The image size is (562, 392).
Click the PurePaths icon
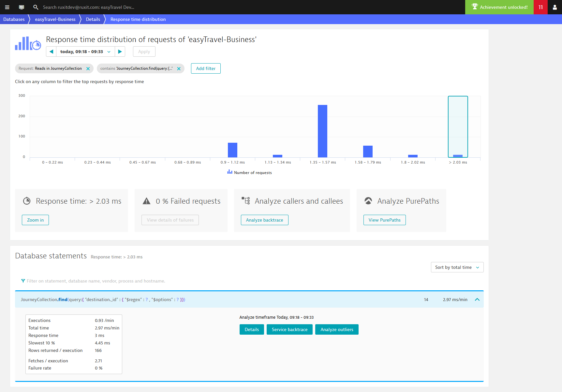click(x=368, y=201)
